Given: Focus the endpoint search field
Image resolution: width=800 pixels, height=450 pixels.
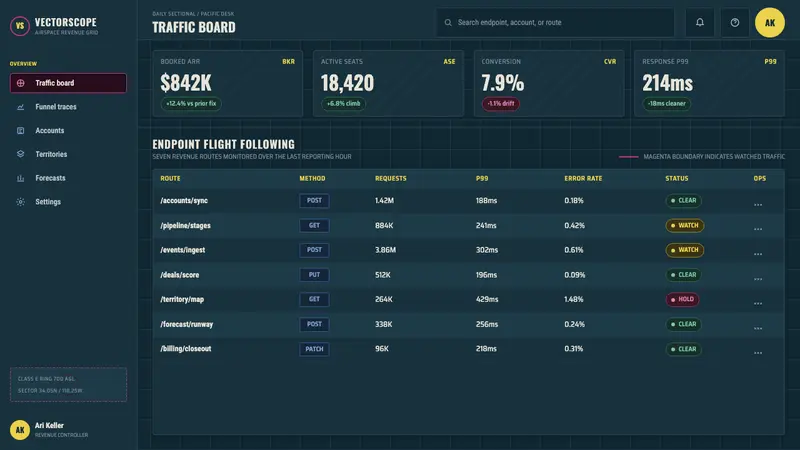Looking at the screenshot, I should (555, 22).
